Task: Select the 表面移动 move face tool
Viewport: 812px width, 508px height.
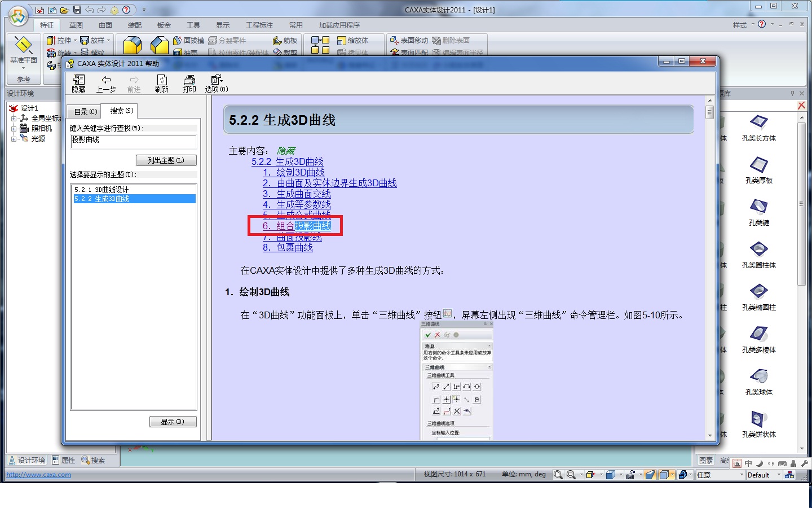Action: (x=409, y=41)
